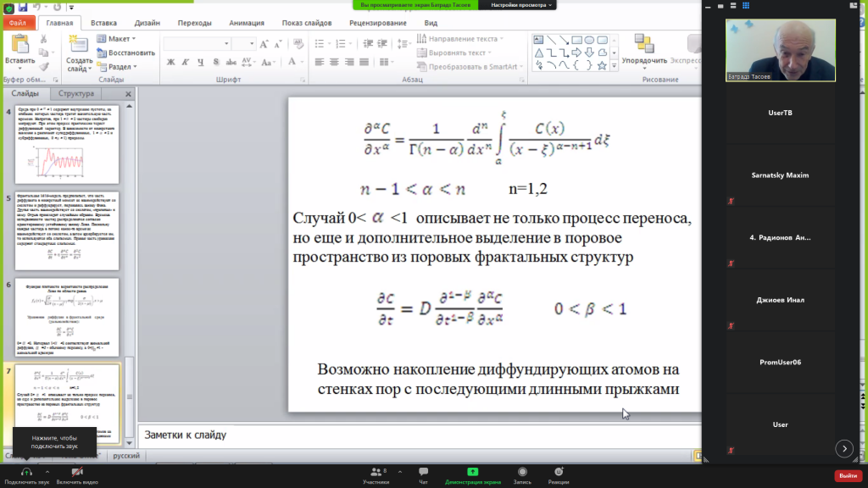
Task: Select the oval shape in shapes gallery
Action: click(589, 40)
